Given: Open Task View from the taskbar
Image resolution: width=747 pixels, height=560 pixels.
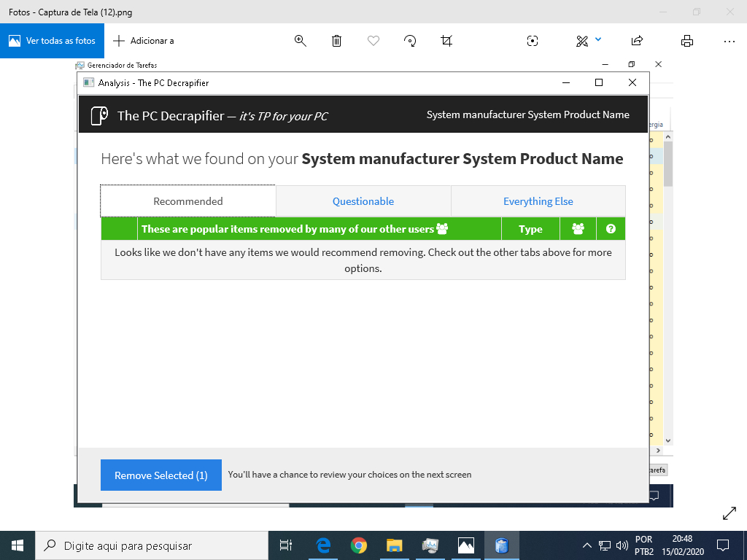Looking at the screenshot, I should tap(286, 545).
